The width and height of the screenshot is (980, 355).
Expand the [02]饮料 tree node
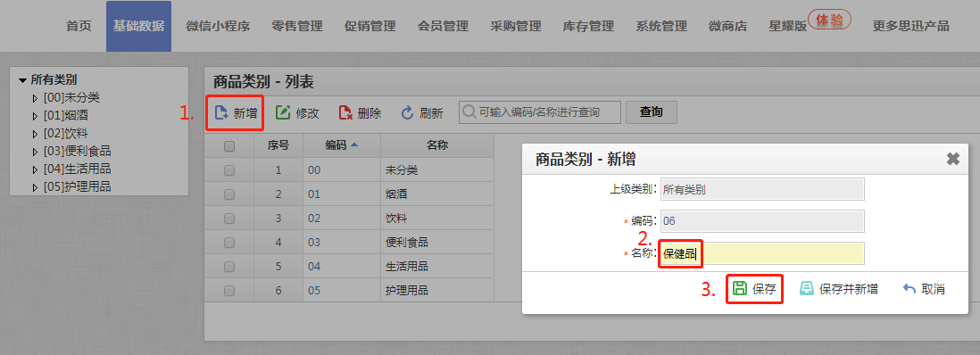tap(35, 133)
